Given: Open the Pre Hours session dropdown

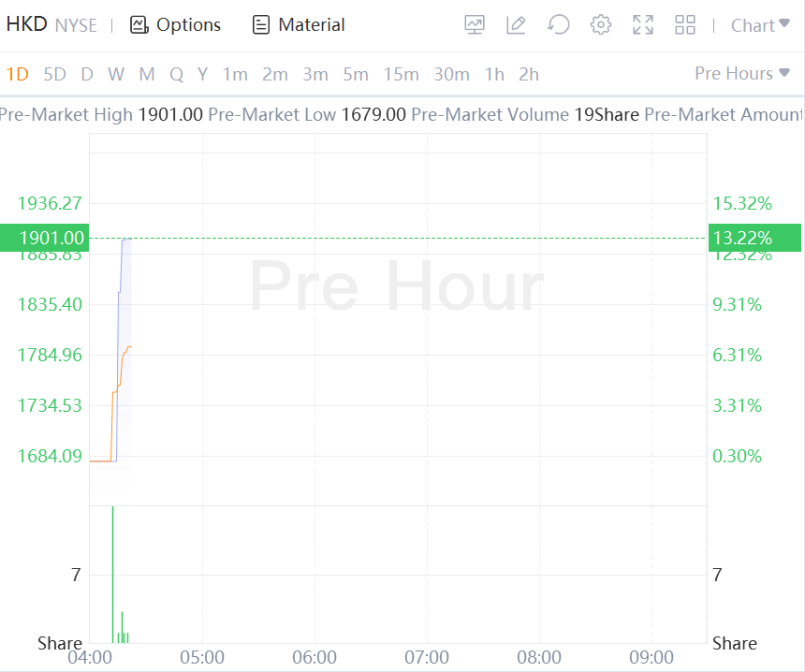Looking at the screenshot, I should tap(742, 73).
